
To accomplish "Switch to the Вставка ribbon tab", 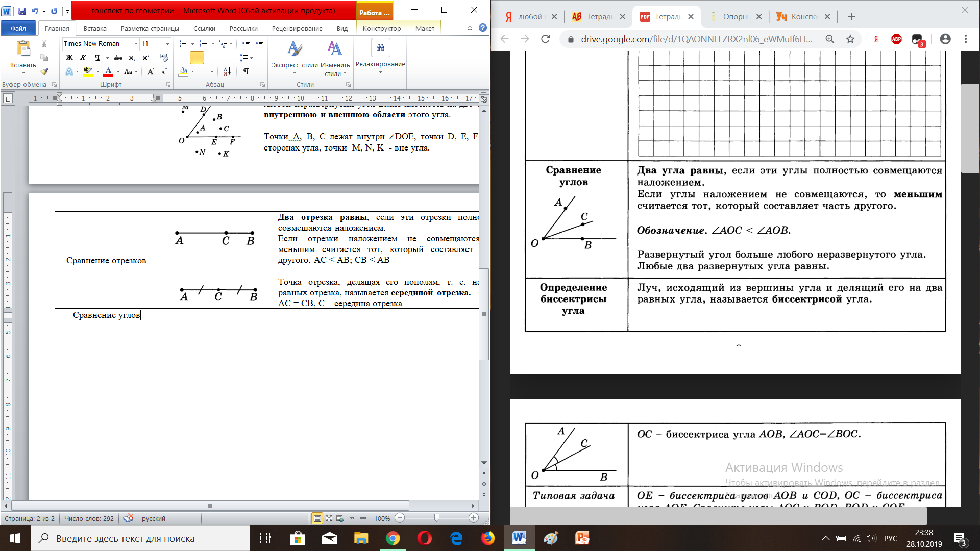I will coord(95,28).
